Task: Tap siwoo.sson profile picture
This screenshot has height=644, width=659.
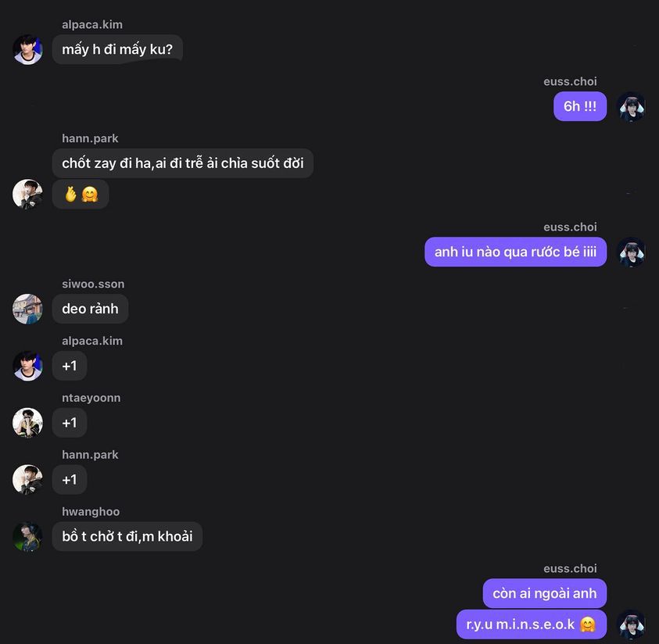Action: 27,309
